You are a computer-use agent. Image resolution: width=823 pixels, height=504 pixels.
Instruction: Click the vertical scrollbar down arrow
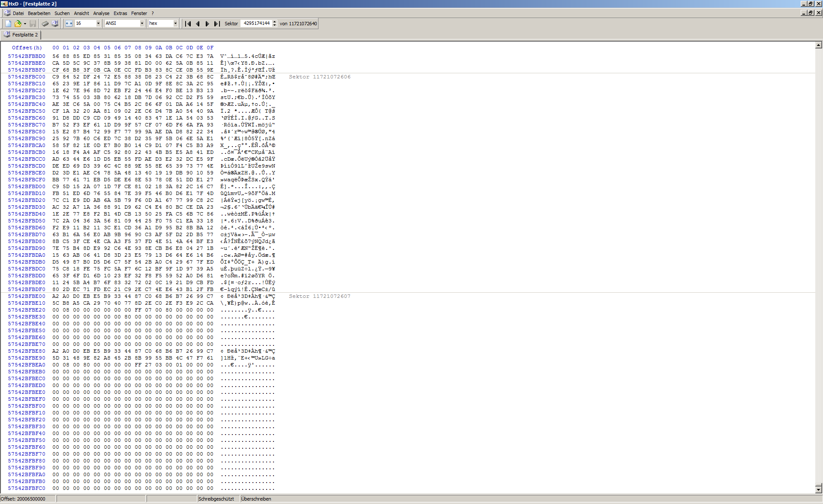point(818,489)
